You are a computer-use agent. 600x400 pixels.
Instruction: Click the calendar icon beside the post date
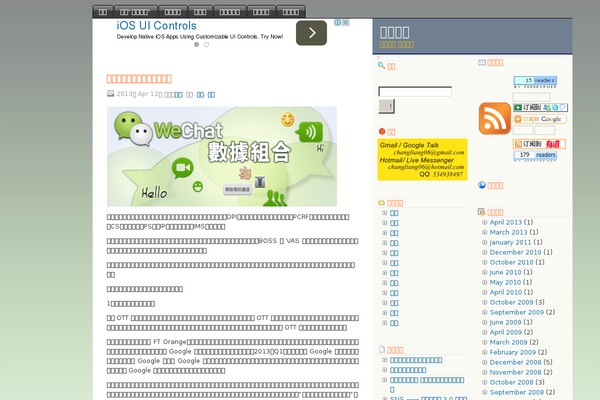pyautogui.click(x=111, y=93)
